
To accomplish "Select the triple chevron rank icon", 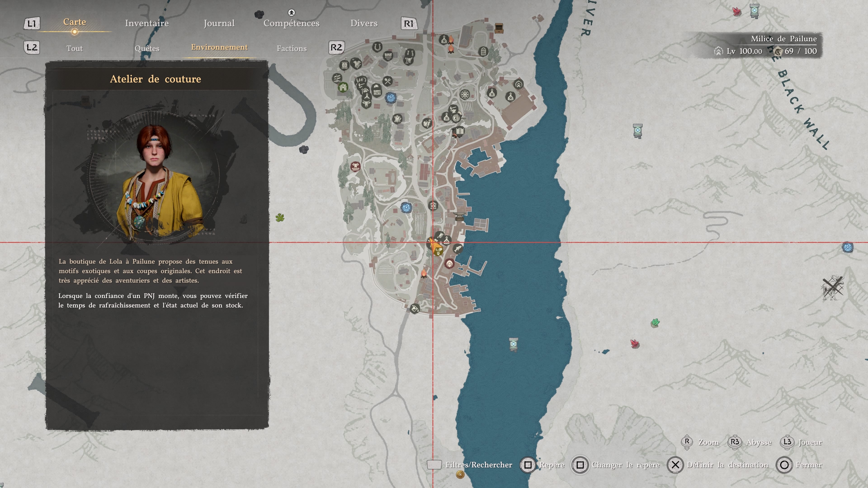I will 518,84.
